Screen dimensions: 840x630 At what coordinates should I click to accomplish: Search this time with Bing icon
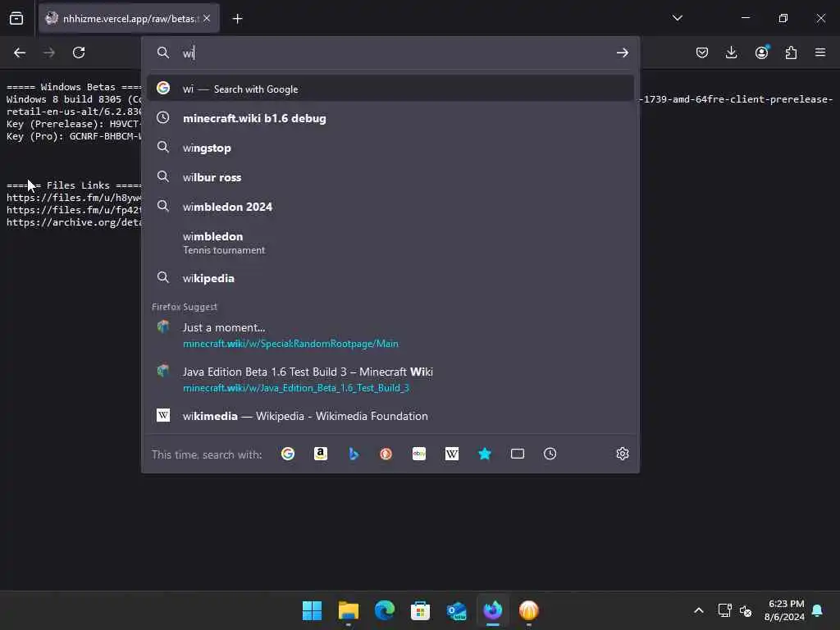point(354,454)
